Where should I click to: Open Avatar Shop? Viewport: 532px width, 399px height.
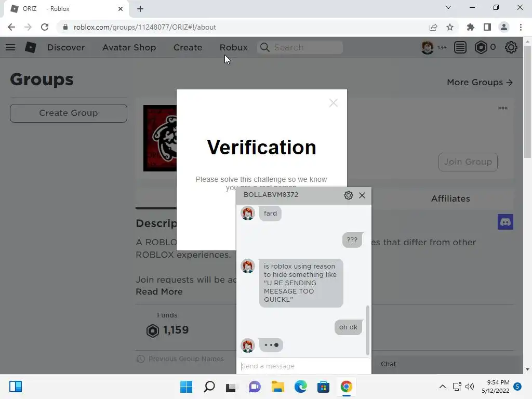tap(129, 47)
